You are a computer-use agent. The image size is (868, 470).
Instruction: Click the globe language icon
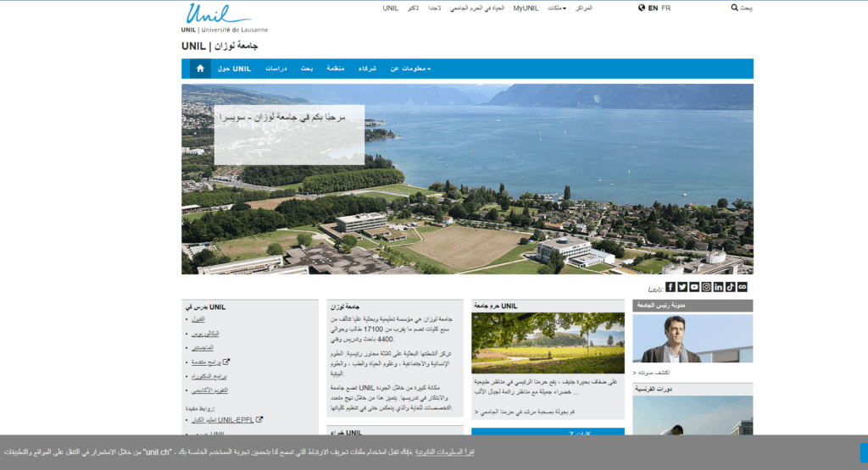(x=642, y=8)
